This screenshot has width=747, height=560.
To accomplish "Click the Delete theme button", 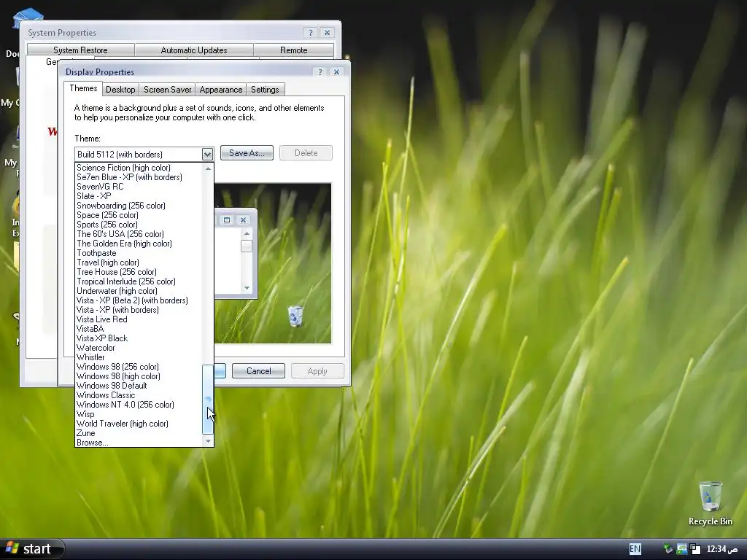I will 306,153.
